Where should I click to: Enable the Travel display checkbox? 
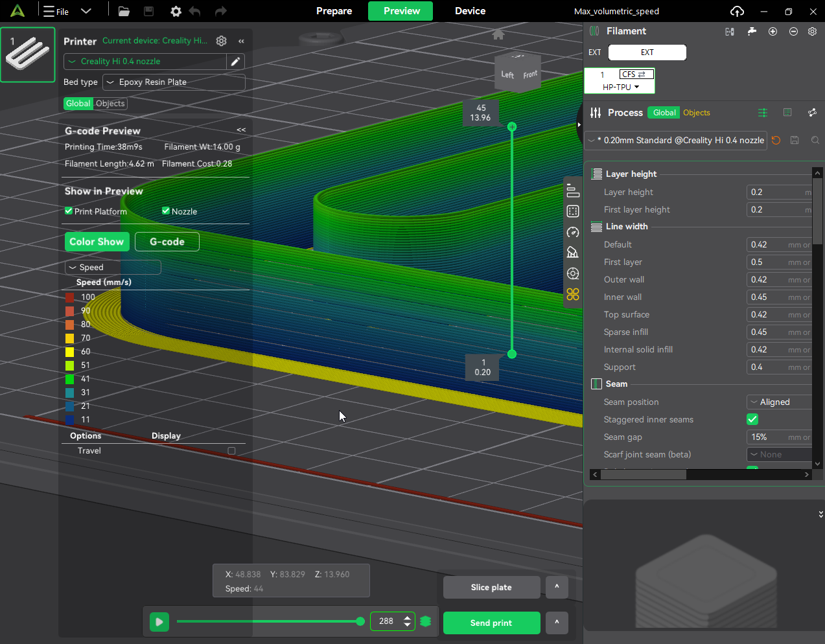coord(231,451)
